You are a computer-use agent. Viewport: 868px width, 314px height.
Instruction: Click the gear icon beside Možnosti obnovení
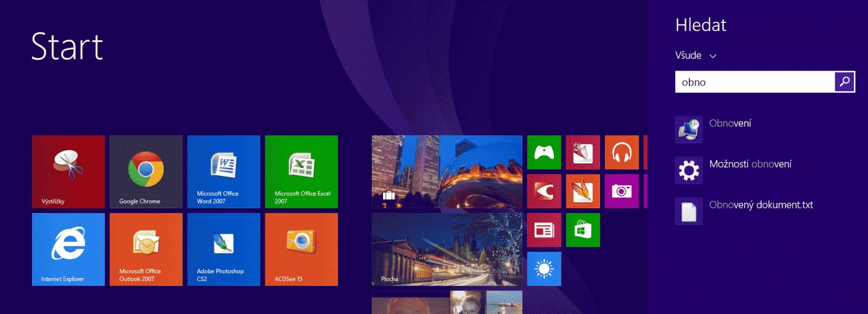pyautogui.click(x=689, y=170)
